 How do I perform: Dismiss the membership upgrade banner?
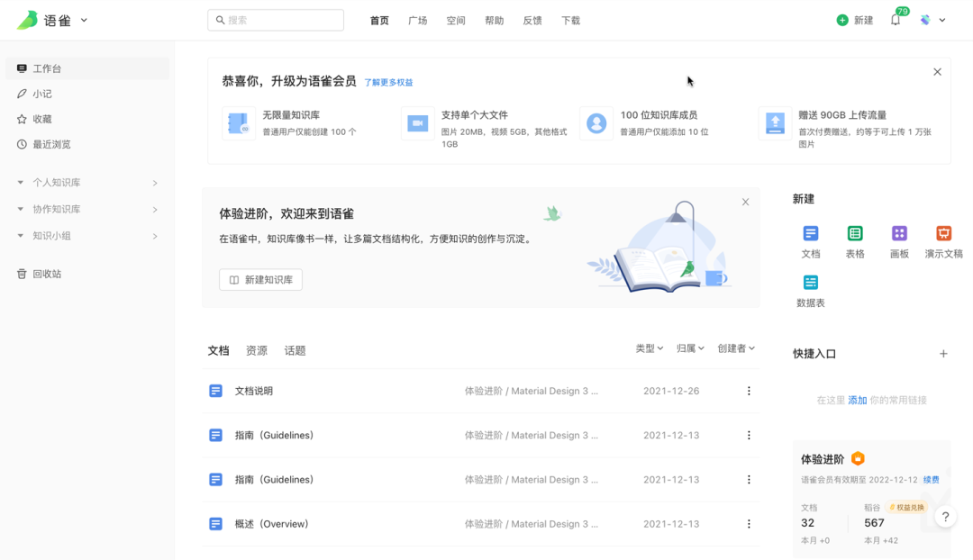pos(937,72)
